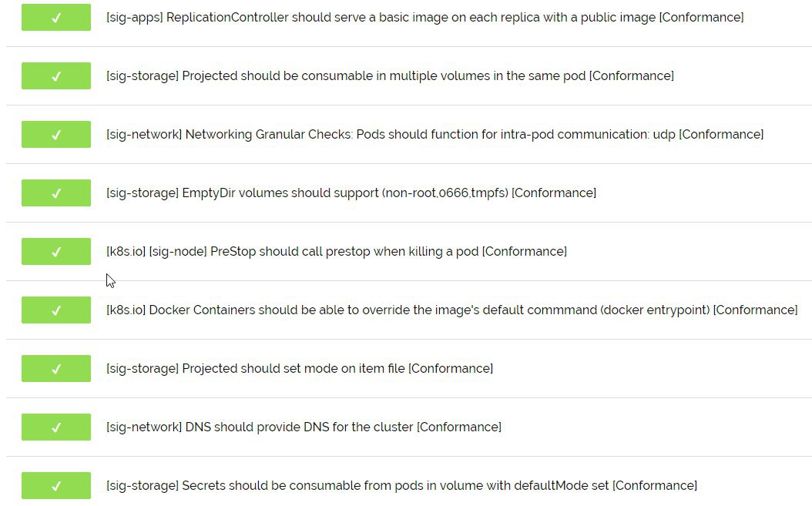
Task: Select checkmark badge for Networking Granular Checks udp
Action: pos(56,135)
